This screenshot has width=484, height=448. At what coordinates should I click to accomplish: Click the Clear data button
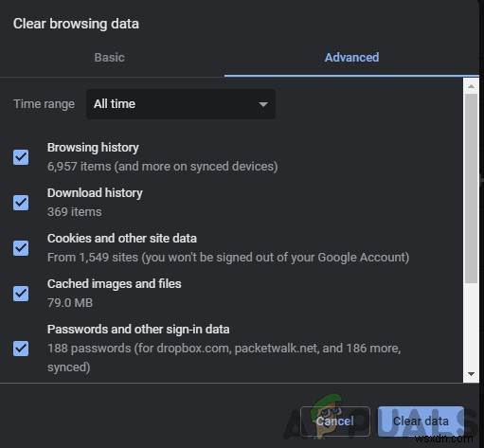[x=421, y=421]
